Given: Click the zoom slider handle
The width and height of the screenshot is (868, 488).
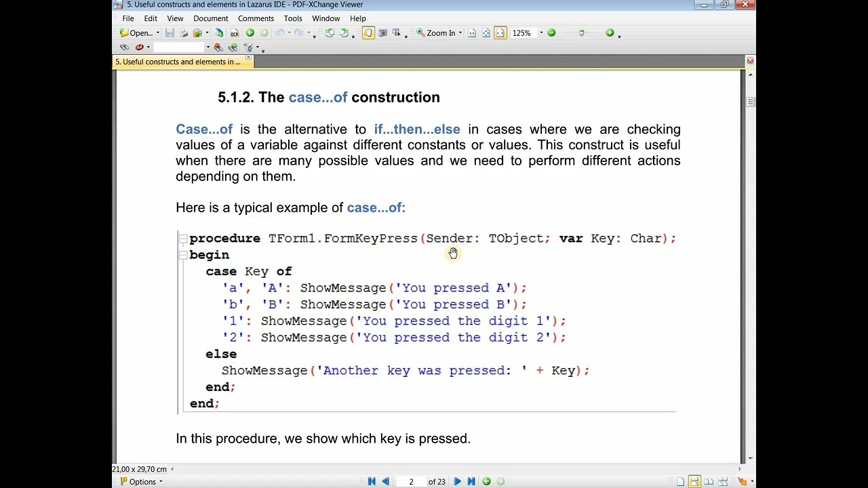Looking at the screenshot, I should [581, 33].
